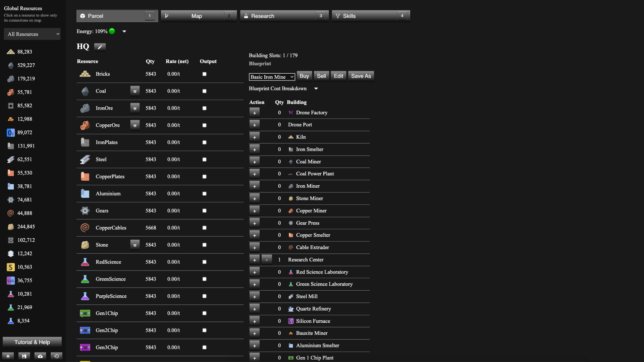Enable Output for RedScience resource

point(204,262)
